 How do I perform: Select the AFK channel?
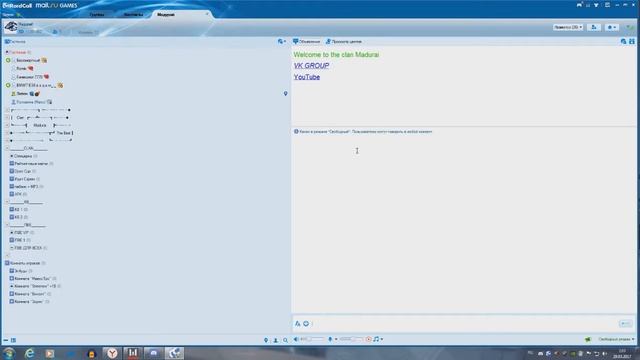[x=18, y=194]
